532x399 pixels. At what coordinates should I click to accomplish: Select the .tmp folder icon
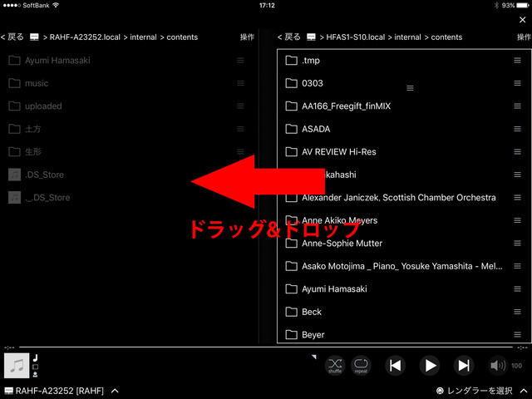(x=291, y=61)
